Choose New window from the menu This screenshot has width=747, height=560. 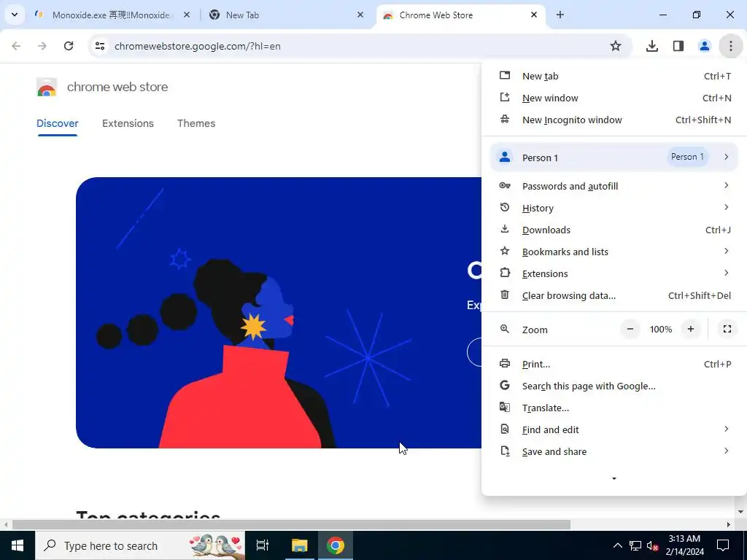(614, 98)
